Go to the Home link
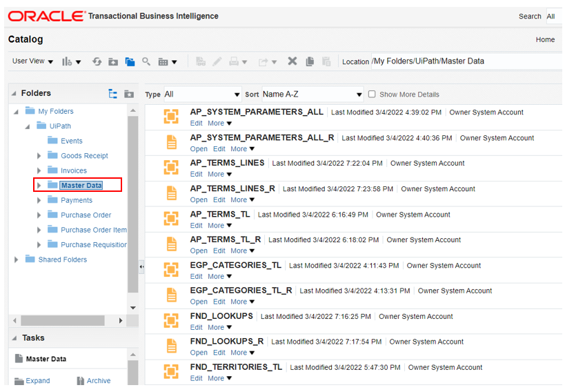 545,39
